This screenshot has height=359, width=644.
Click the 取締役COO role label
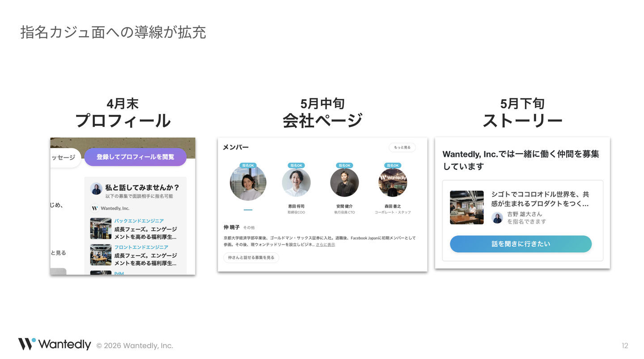tap(296, 212)
